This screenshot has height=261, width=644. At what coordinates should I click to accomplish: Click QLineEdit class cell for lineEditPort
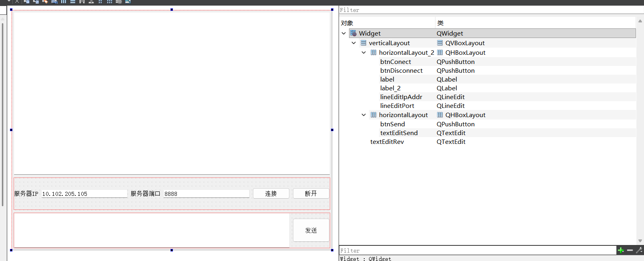(x=451, y=106)
